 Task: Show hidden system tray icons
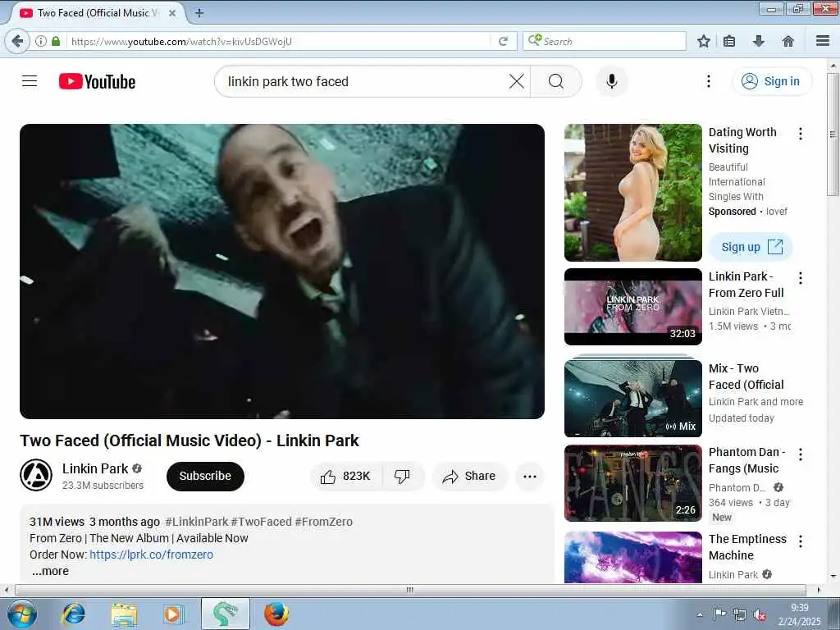point(700,614)
